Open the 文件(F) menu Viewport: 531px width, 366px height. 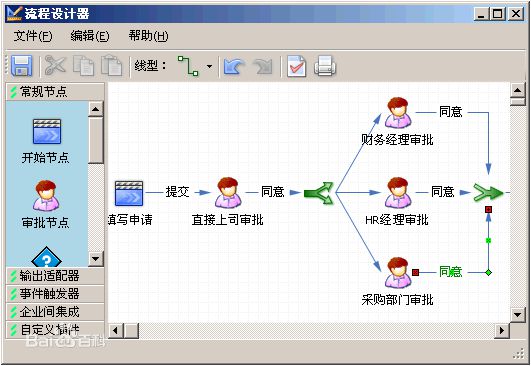click(33, 36)
